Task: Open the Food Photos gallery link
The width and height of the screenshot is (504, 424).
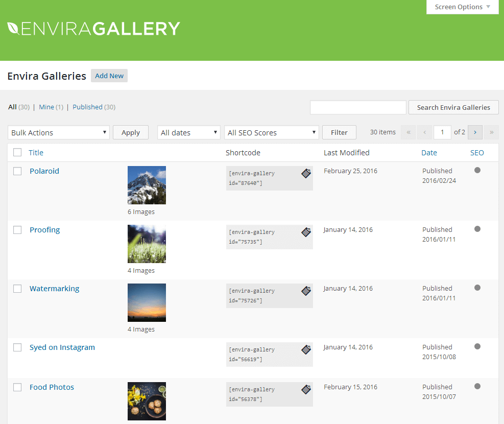Action: click(x=52, y=387)
